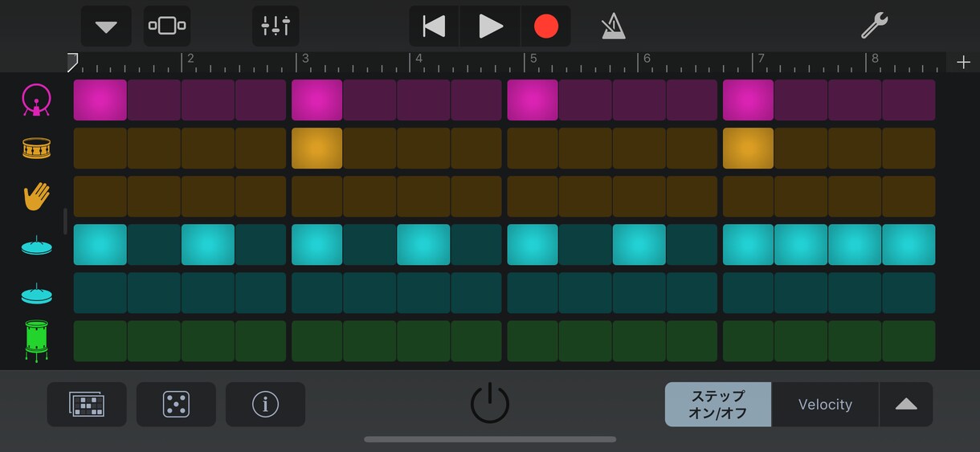The height and width of the screenshot is (452, 980).
Task: Toggle the metronome icon
Action: (x=613, y=26)
